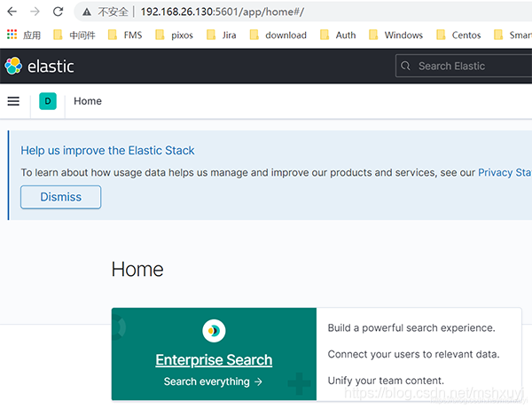Open the download bookmark folder
This screenshot has height=409, width=532.
coord(278,35)
